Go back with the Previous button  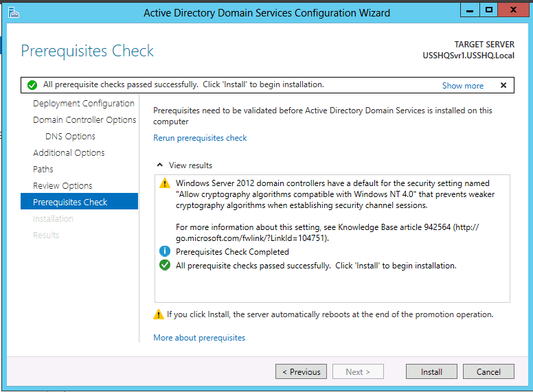tap(301, 371)
